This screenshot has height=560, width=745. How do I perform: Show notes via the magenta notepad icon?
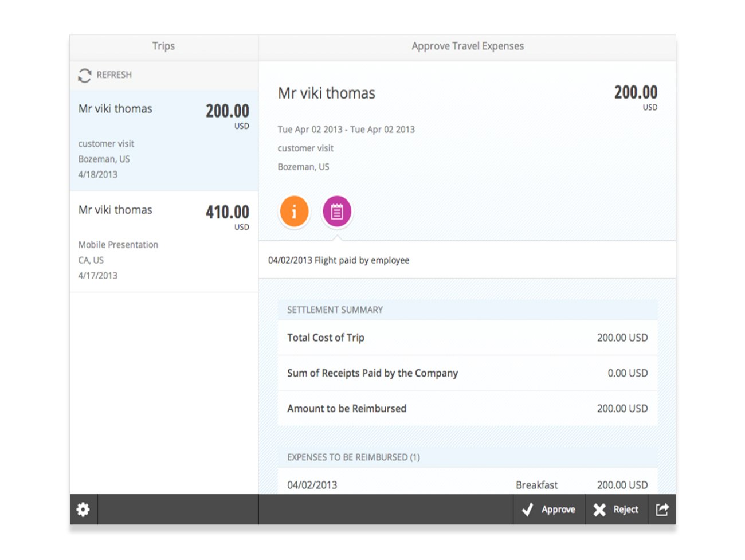337,212
